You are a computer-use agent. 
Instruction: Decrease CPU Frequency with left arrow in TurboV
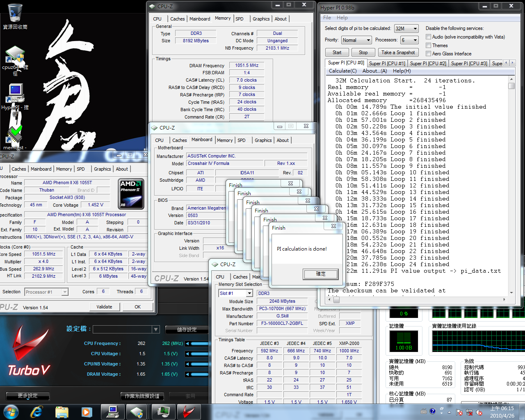pos(187,343)
